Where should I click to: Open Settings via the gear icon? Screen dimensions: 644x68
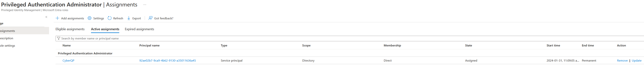tap(90, 18)
